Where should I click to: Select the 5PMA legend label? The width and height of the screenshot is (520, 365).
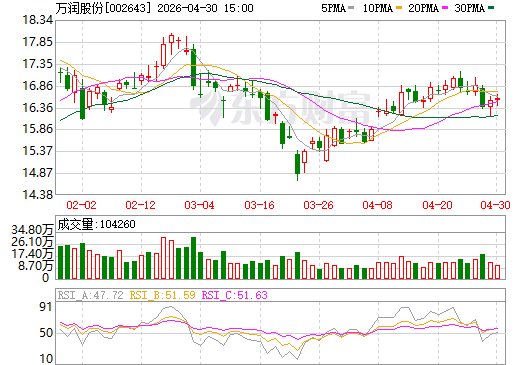333,8
